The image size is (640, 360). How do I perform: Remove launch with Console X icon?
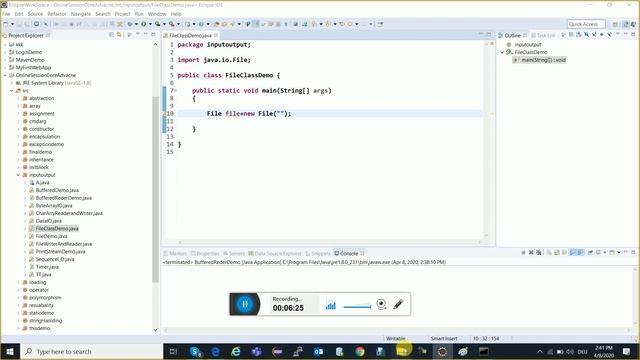(531, 253)
